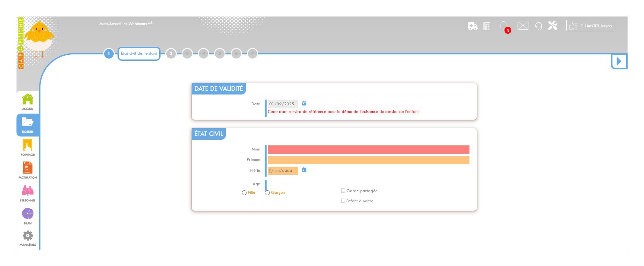
Task: Select the Garçon radio button
Action: click(268, 193)
